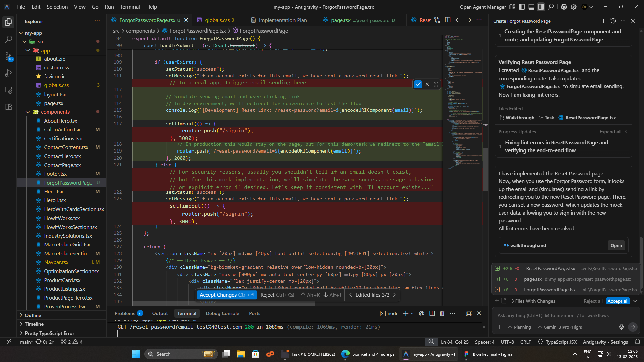This screenshot has height=362, width=644.
Task: Click the Accept all button
Action: pos(618,301)
